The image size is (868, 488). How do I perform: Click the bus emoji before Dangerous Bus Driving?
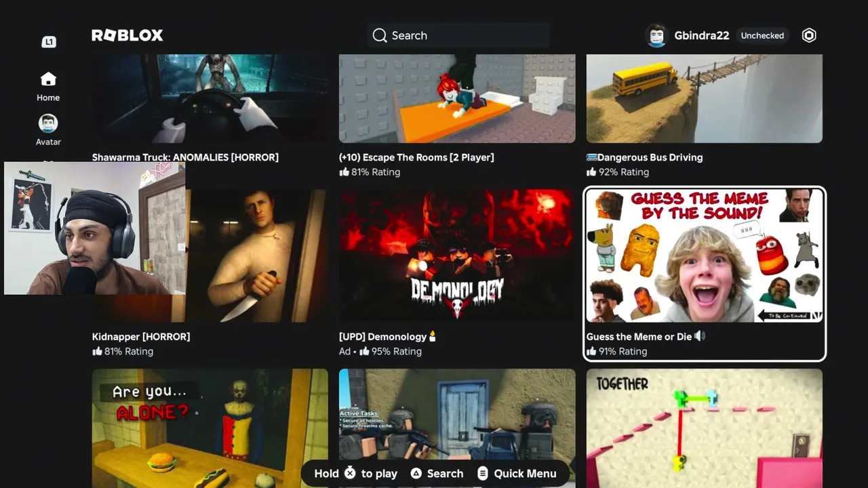tap(591, 157)
